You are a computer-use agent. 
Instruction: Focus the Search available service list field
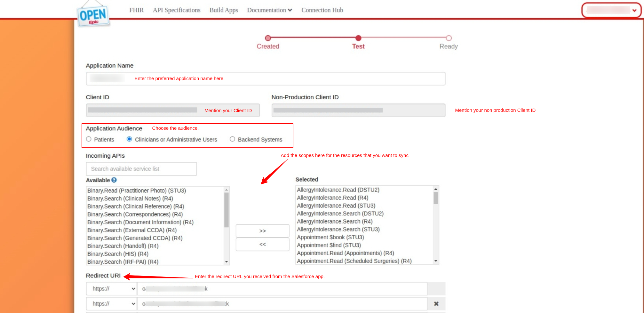141,169
